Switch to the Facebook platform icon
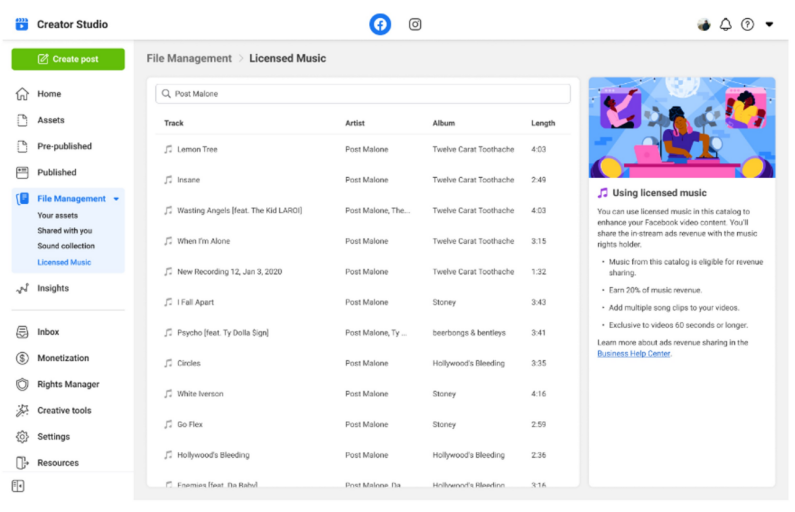 (x=380, y=24)
